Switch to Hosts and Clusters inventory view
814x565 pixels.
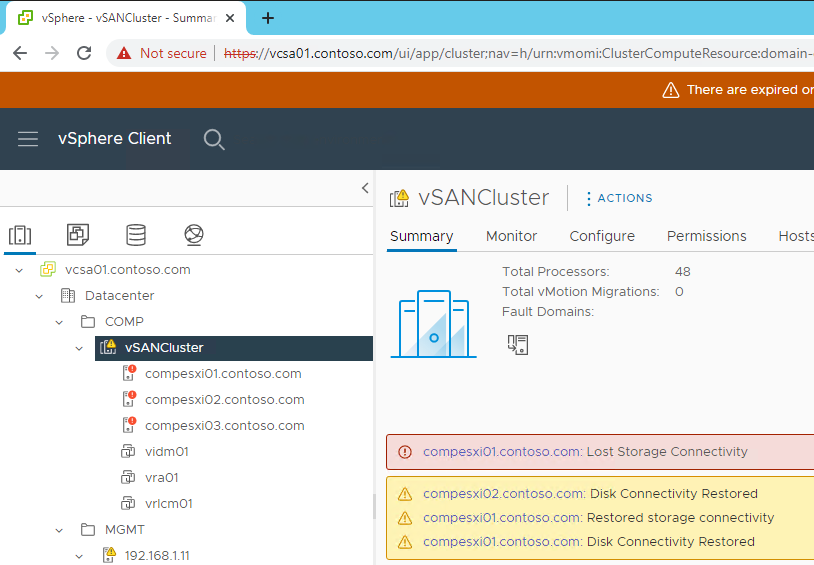[x=20, y=235]
